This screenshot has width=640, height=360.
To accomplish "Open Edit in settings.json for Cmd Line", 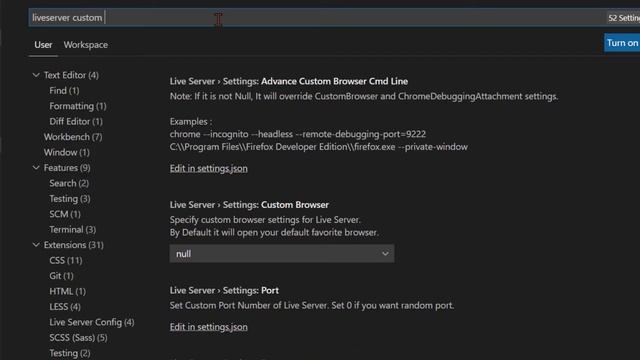I will (209, 168).
